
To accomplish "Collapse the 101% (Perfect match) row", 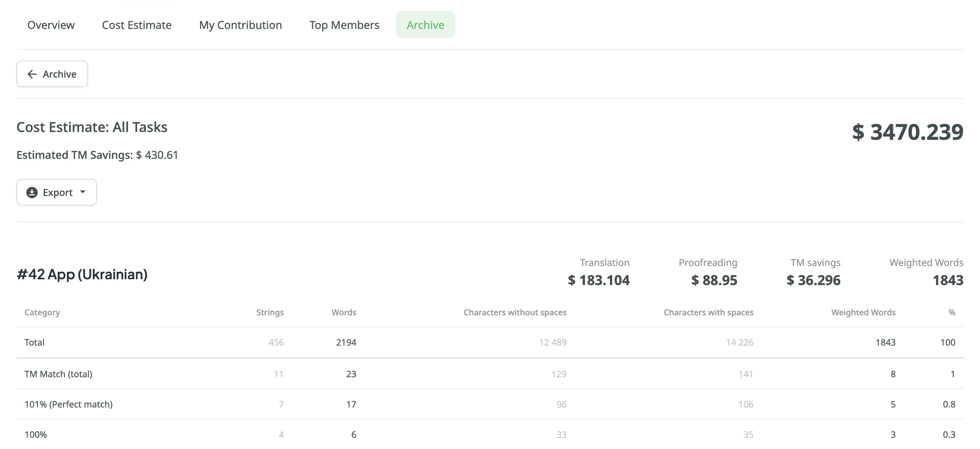I will [69, 404].
